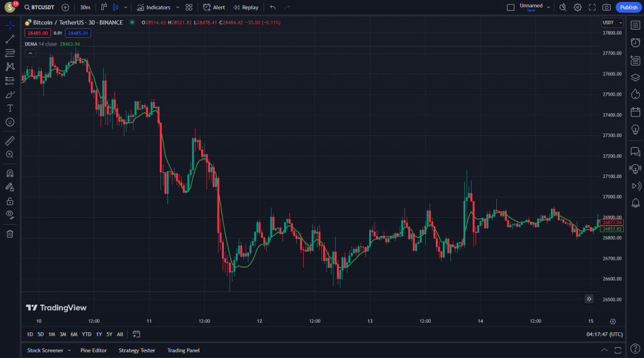Open the quick search icon
The image size is (644, 358).
[x=563, y=8]
